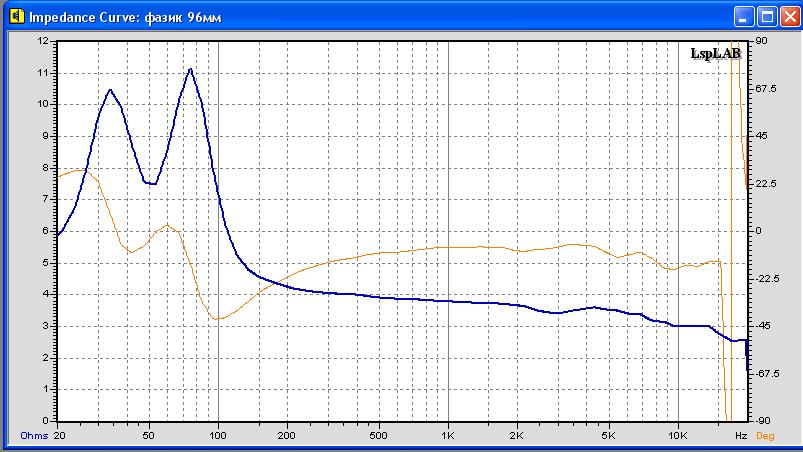803x452 pixels.
Task: Click the 10K frequency axis label
Action: (677, 436)
